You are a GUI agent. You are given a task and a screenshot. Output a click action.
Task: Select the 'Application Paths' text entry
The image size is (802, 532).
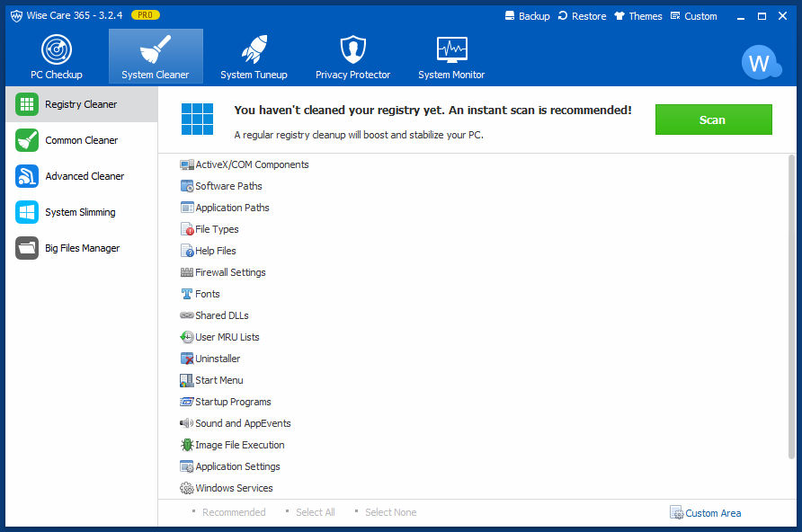tap(232, 208)
